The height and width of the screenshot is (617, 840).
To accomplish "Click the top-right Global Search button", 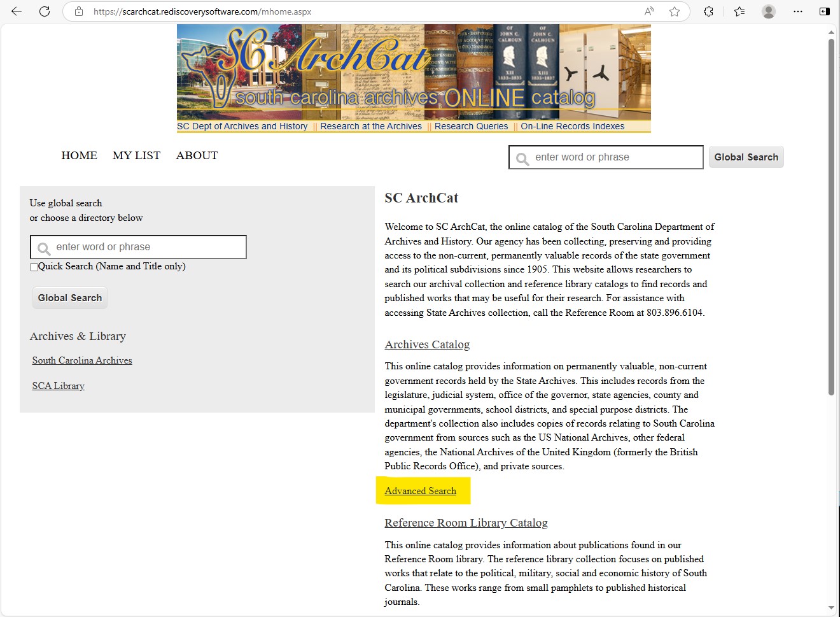I will (746, 157).
